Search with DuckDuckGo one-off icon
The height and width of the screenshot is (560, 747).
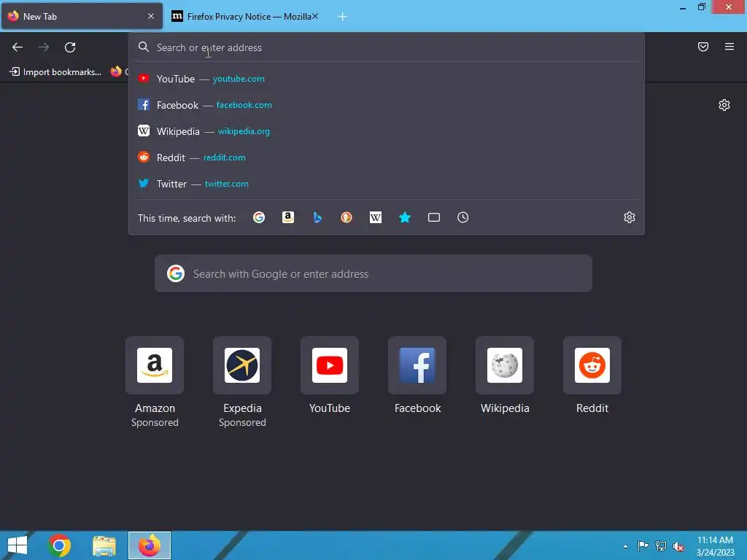[347, 217]
